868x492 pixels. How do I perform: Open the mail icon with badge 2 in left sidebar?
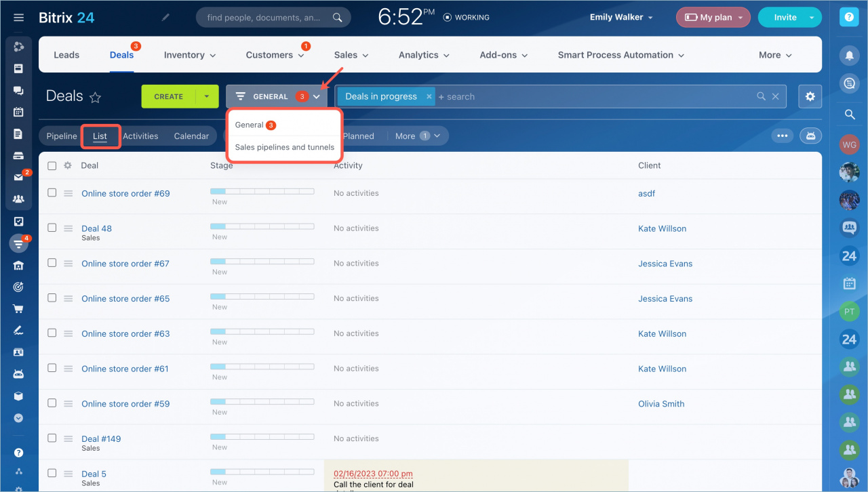(x=18, y=178)
